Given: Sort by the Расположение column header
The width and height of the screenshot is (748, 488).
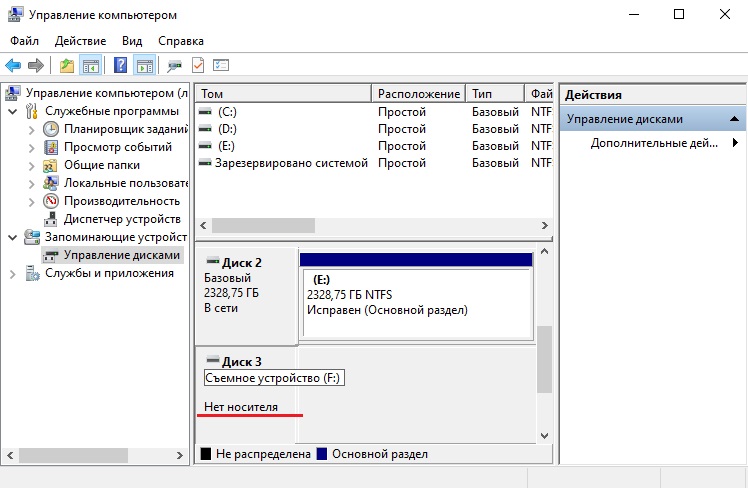Looking at the screenshot, I should (x=419, y=93).
